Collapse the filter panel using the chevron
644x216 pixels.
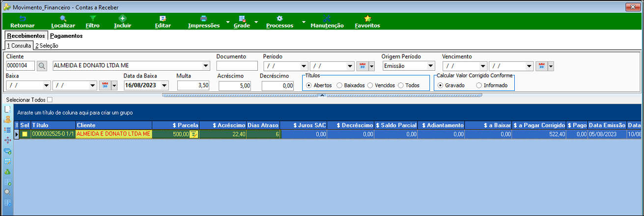322,95
